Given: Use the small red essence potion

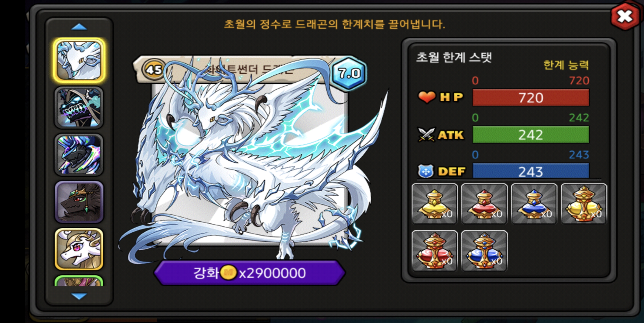Looking at the screenshot, I should 484,204.
